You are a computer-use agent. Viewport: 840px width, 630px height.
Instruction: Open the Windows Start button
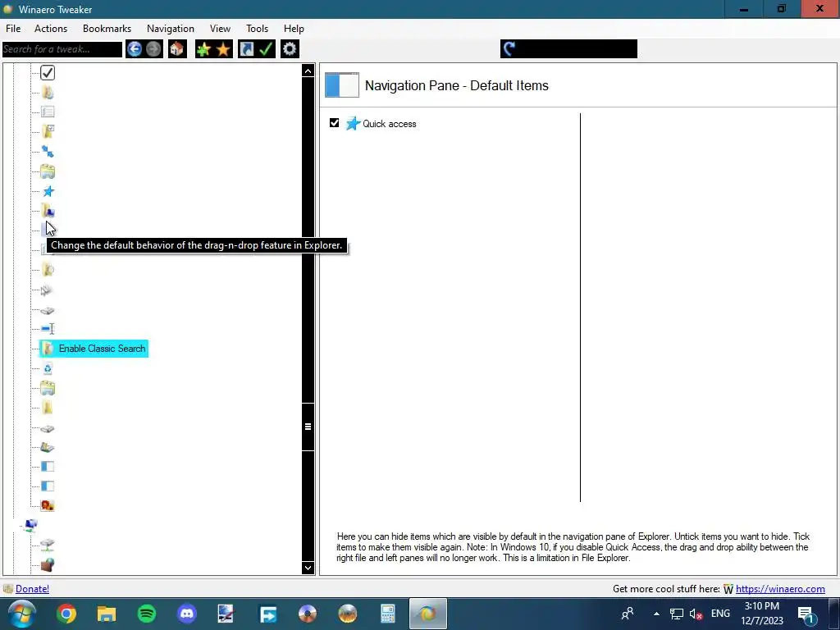pyautogui.click(x=22, y=614)
